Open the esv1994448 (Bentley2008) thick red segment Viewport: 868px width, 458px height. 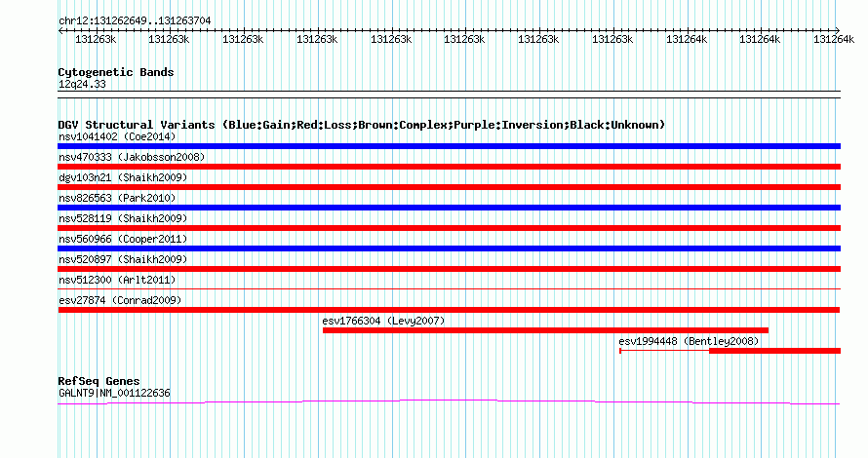775,351
